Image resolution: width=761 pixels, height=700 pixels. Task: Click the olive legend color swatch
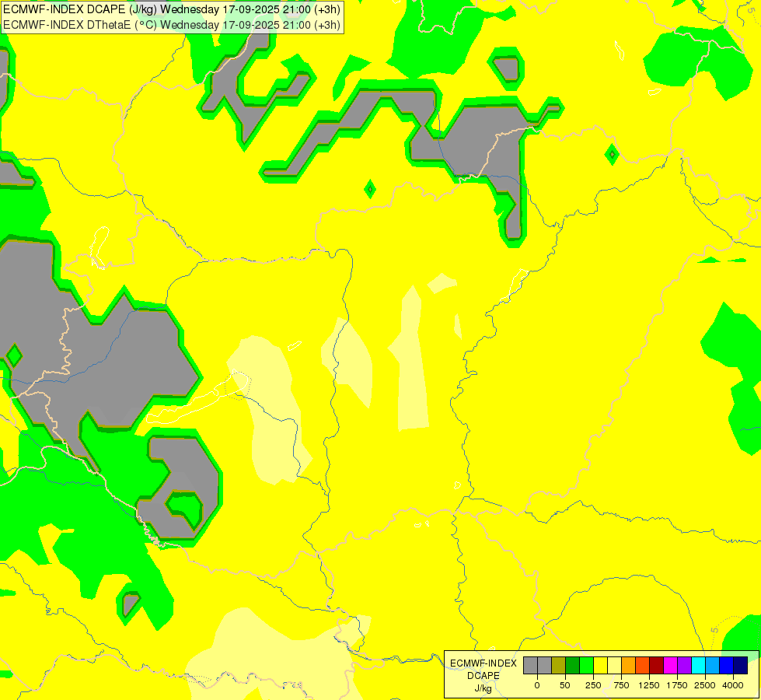pos(558,665)
